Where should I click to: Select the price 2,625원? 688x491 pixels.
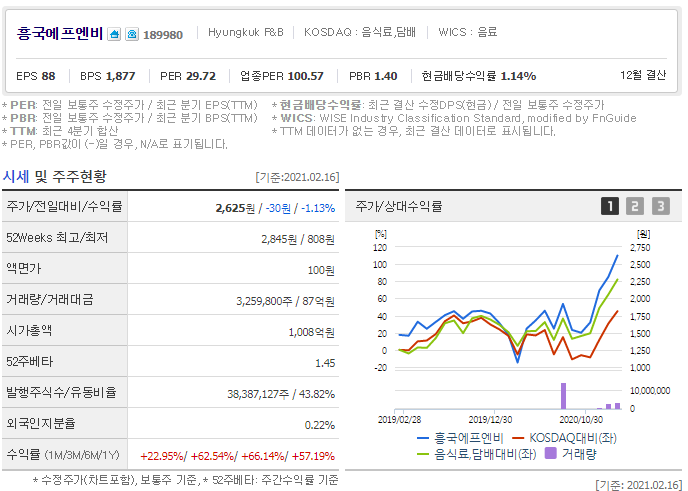[235, 208]
